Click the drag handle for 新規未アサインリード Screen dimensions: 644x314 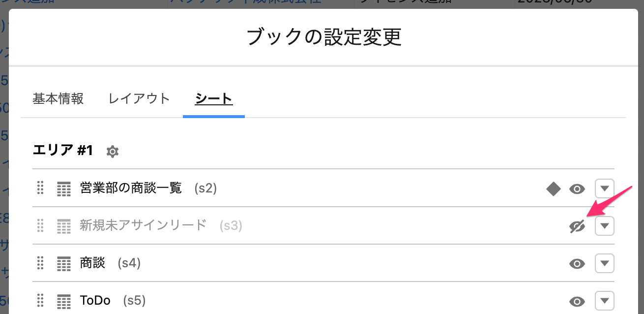click(40, 225)
